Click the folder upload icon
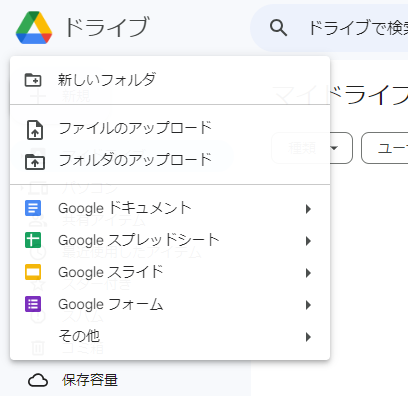This screenshot has height=396, width=408. [x=35, y=162]
